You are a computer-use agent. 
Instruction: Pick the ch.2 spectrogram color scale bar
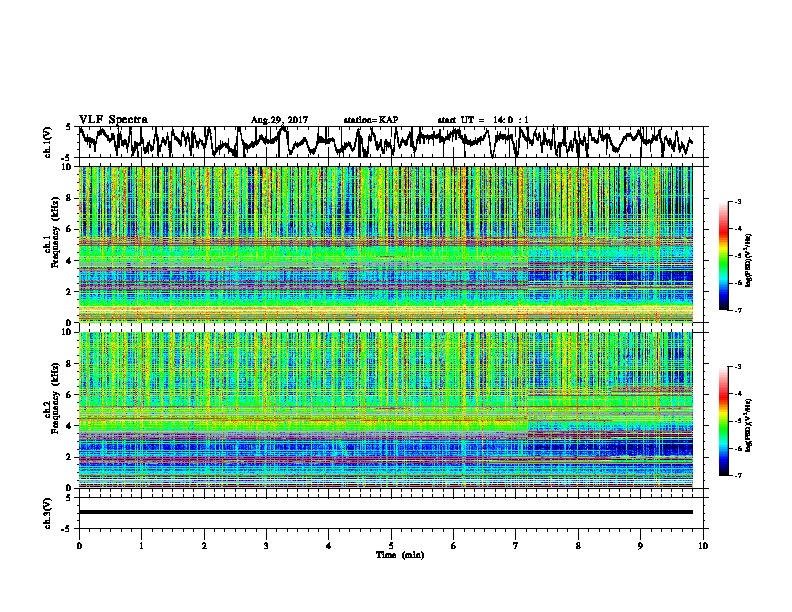723,421
